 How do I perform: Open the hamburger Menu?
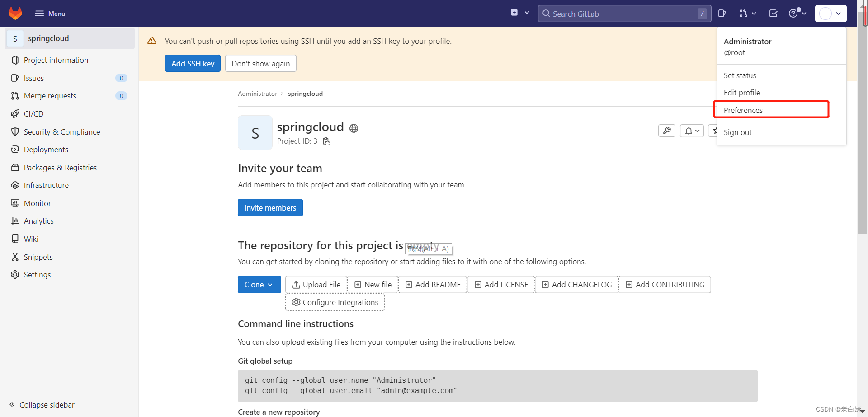pyautogui.click(x=50, y=14)
